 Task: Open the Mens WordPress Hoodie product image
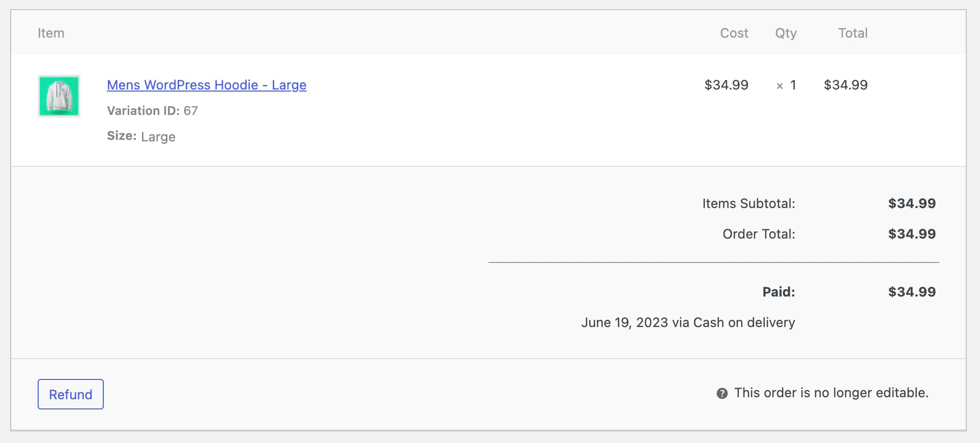tap(59, 96)
